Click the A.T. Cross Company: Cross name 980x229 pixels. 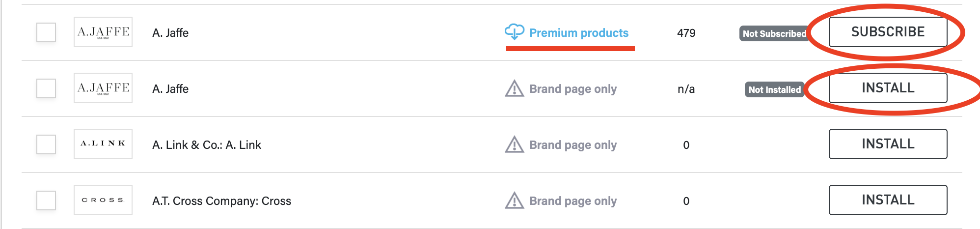click(x=221, y=201)
